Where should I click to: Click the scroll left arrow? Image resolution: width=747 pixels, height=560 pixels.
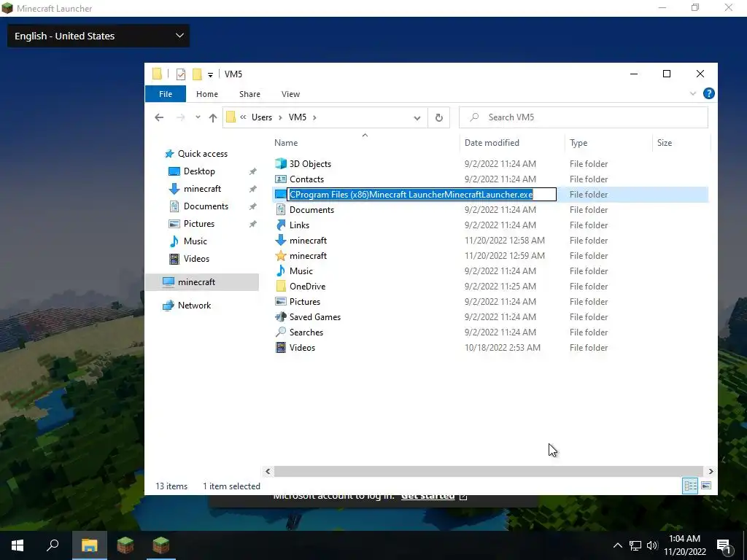pyautogui.click(x=268, y=472)
